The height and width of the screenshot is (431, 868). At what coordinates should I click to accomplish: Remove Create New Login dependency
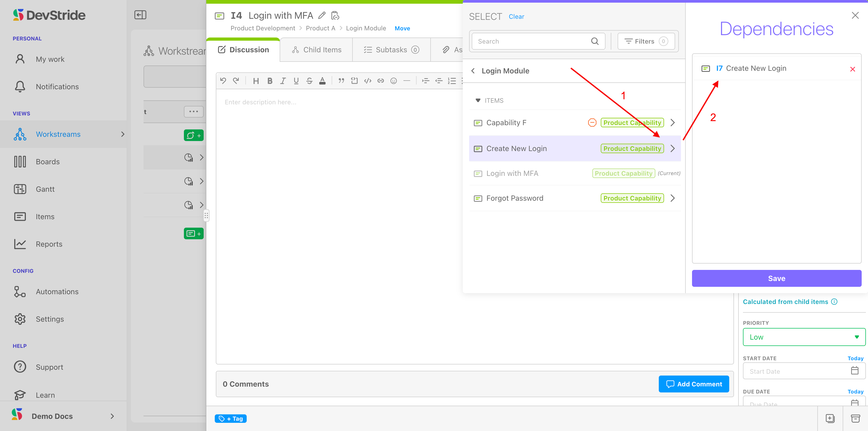click(852, 69)
